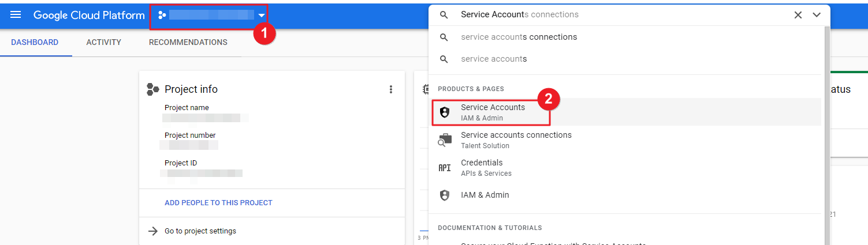
Task: Switch to the Recommendations tab
Action: tap(188, 42)
